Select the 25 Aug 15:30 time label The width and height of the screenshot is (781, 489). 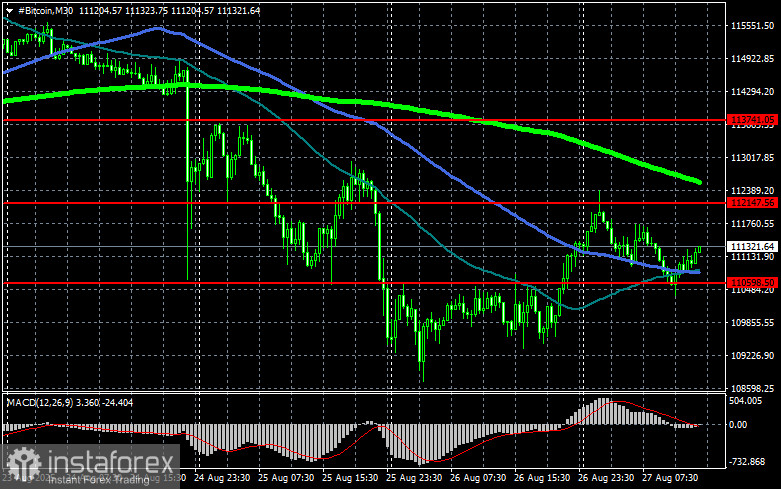[x=350, y=478]
